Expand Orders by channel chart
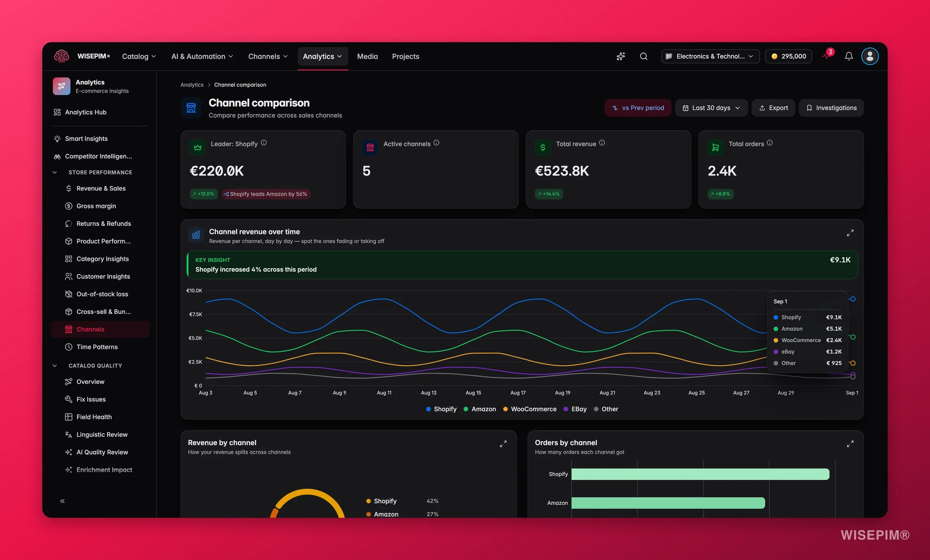Screen dimensions: 930x560 pos(850,444)
